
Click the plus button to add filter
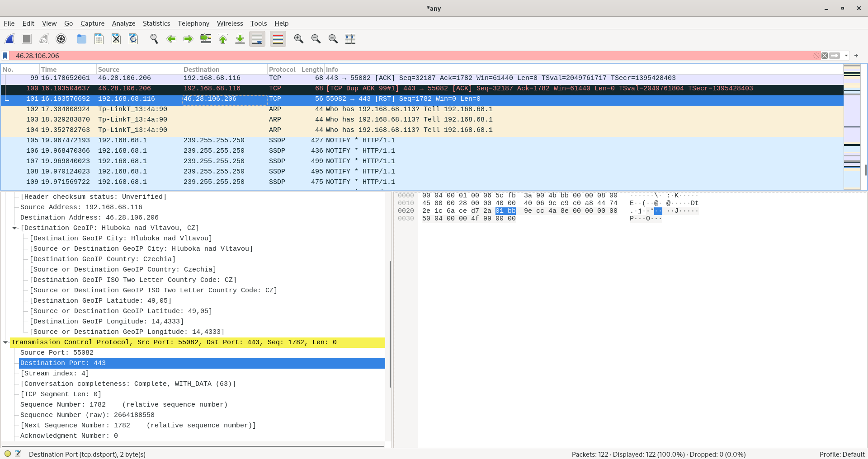pyautogui.click(x=856, y=56)
